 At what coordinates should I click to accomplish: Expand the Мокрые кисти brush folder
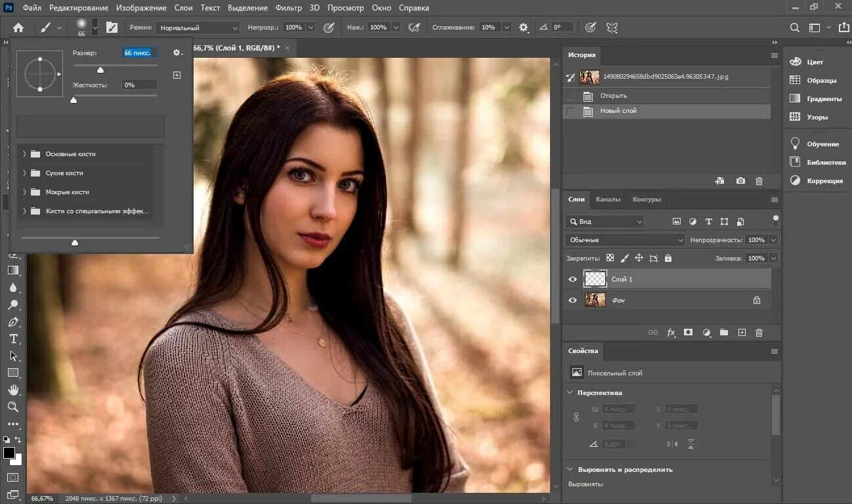click(x=24, y=192)
